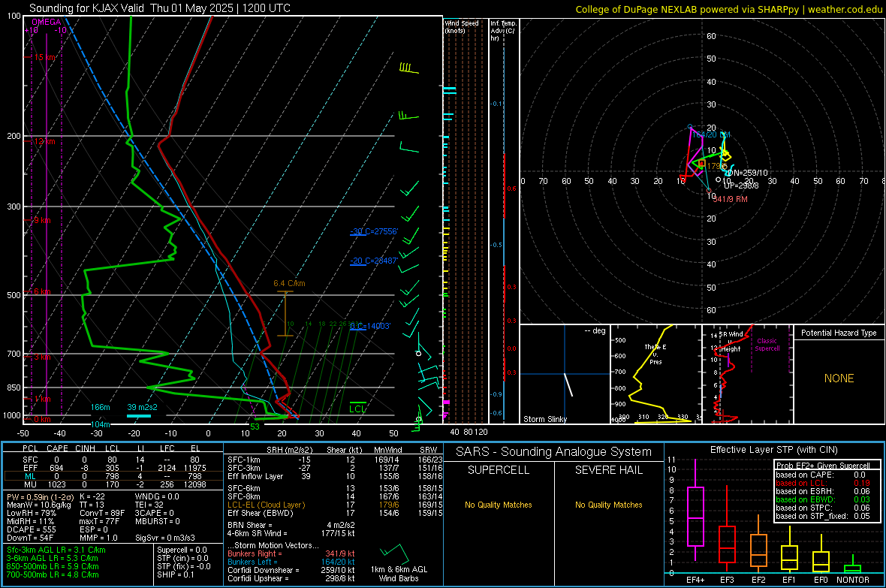The image size is (886, 588).
Task: Click the '-30 C=27556' isotherm height label
Action: tap(374, 231)
